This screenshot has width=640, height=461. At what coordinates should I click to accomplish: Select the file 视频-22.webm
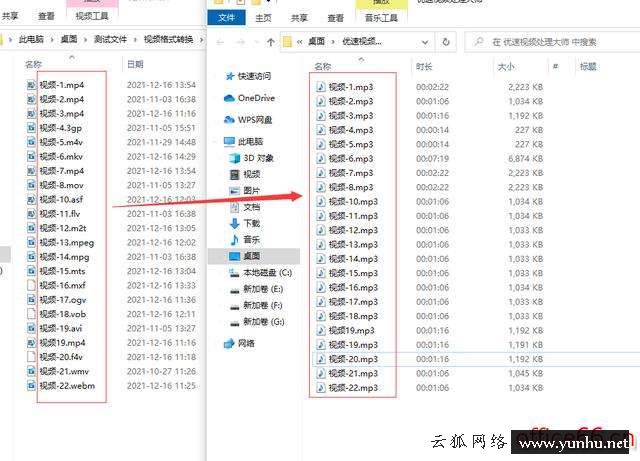[x=67, y=385]
